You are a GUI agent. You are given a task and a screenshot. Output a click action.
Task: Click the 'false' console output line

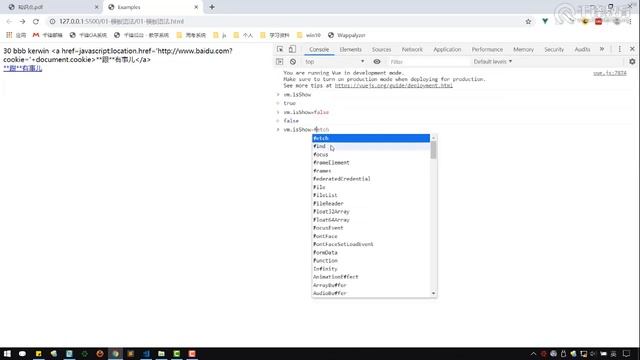click(x=291, y=121)
